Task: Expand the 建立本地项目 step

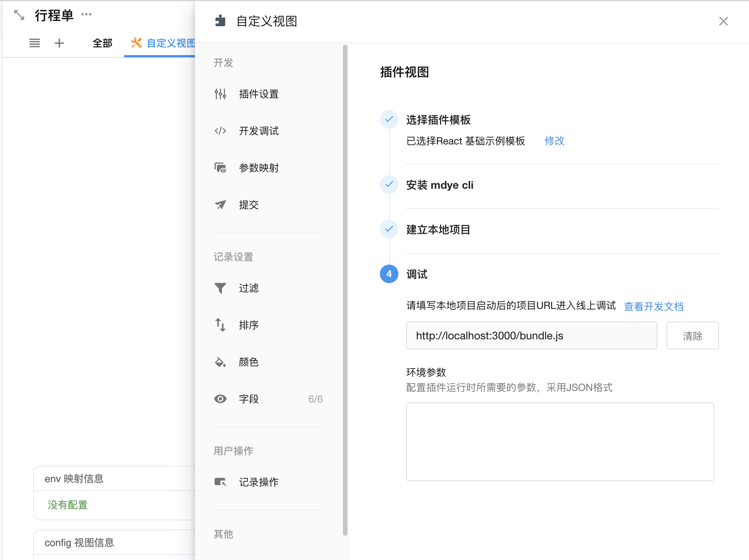Action: coord(438,230)
